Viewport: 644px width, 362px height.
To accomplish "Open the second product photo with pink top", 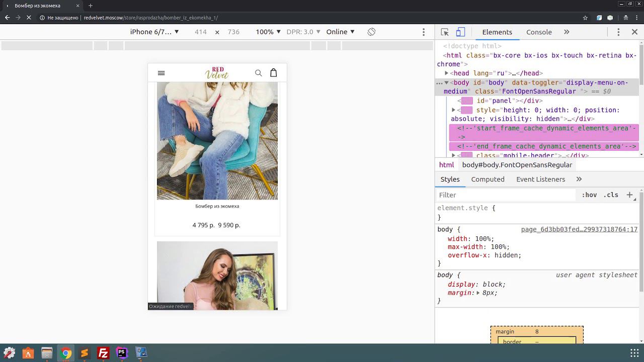I will point(217,276).
